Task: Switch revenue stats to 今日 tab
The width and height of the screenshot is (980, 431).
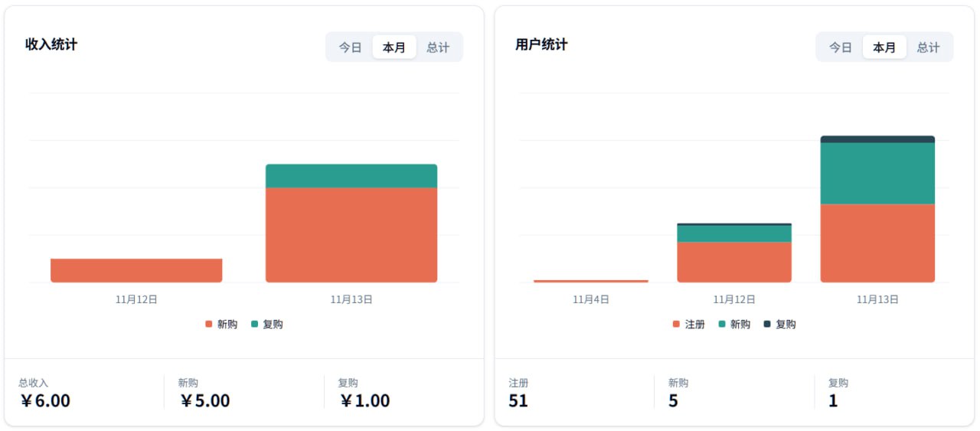Action: tap(351, 47)
